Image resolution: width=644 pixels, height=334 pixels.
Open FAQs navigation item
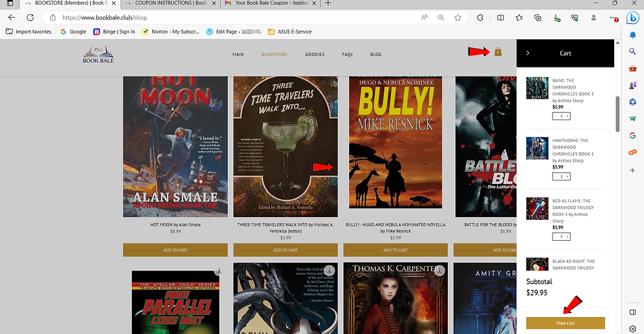[348, 54]
